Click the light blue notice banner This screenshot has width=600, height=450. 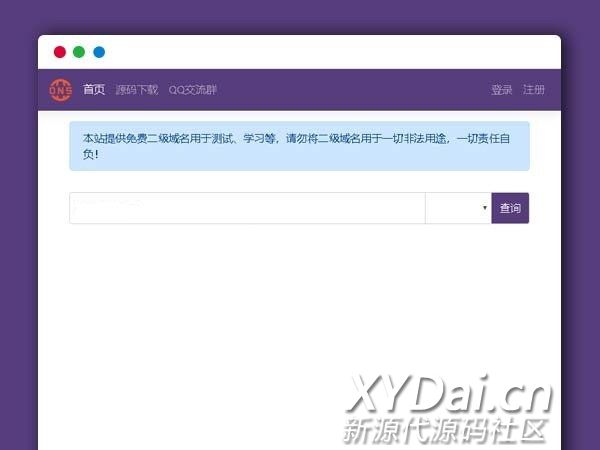coord(299,146)
